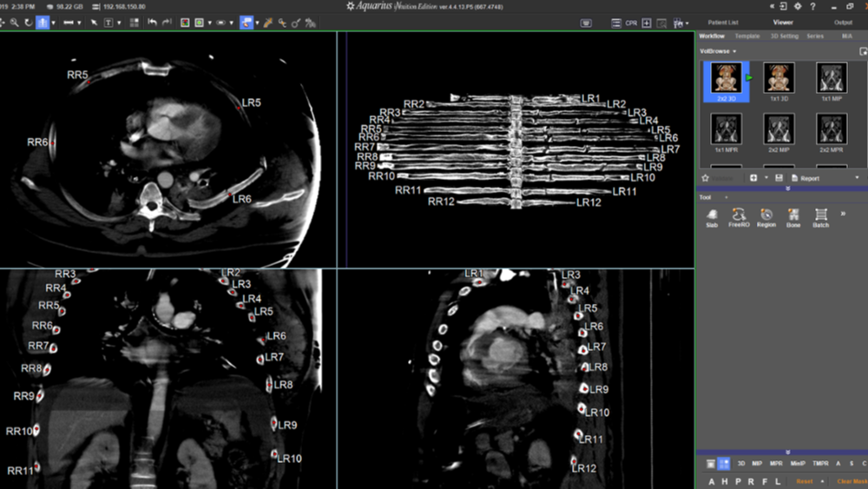Select the Slab tool
Screen dimensions: 868x489
[x=712, y=218]
